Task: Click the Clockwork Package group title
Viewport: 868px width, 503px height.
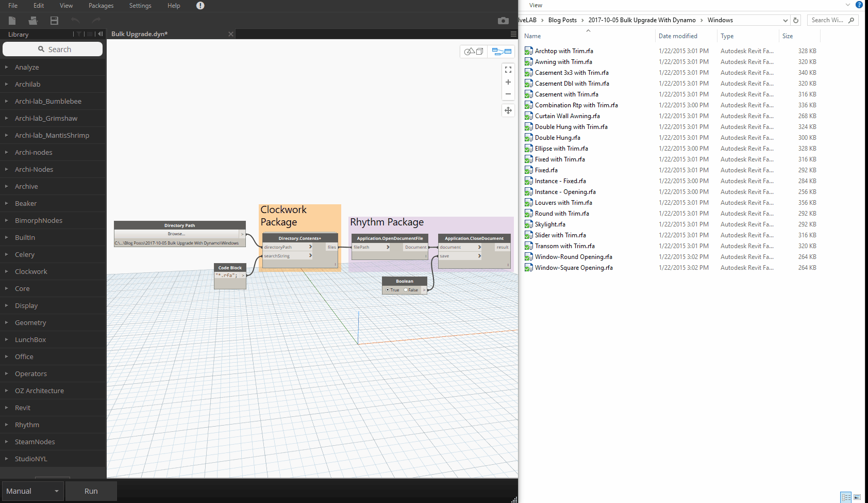Action: [x=283, y=216]
